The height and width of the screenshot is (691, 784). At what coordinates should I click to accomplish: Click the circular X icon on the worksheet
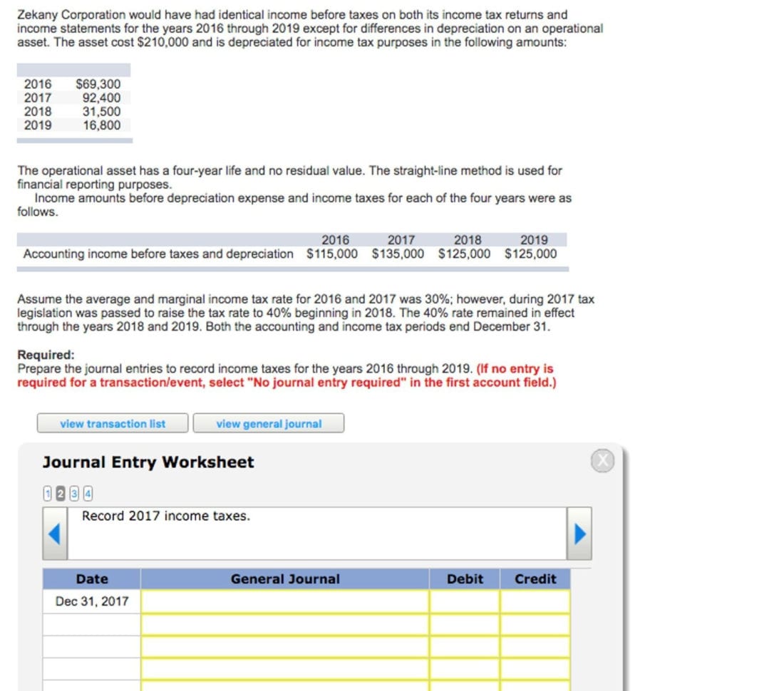602,461
